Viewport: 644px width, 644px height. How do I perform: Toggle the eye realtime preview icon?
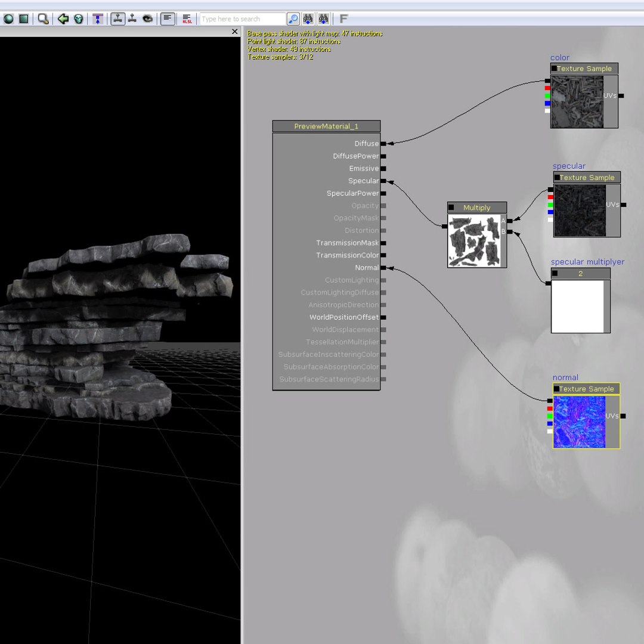[x=148, y=19]
